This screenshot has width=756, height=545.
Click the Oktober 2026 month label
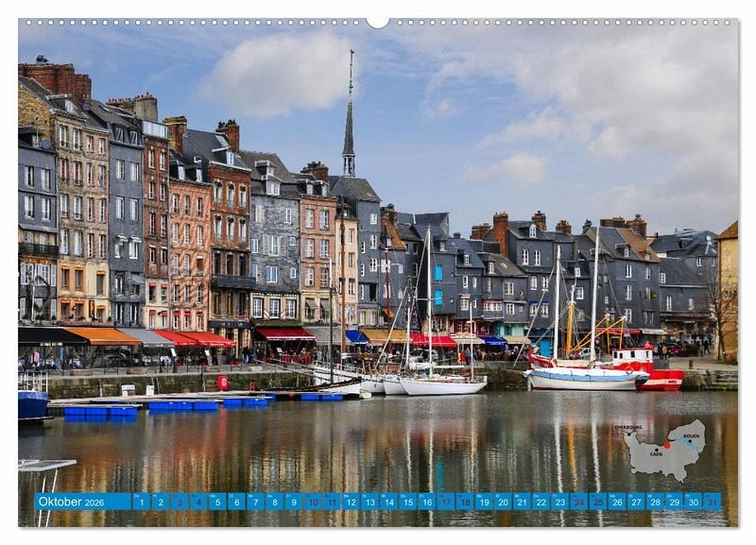click(x=72, y=502)
